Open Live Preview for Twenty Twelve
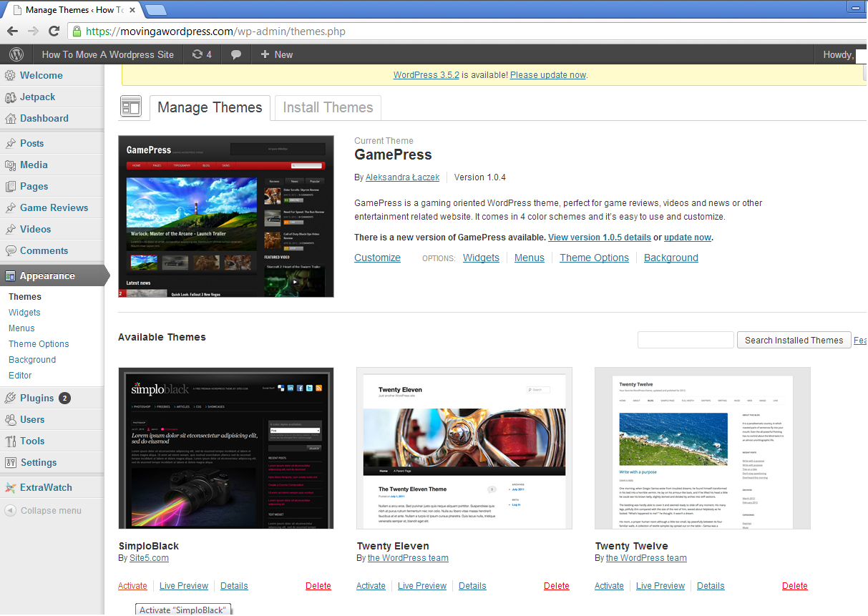Screen dimensions: 868x616 click(660, 585)
